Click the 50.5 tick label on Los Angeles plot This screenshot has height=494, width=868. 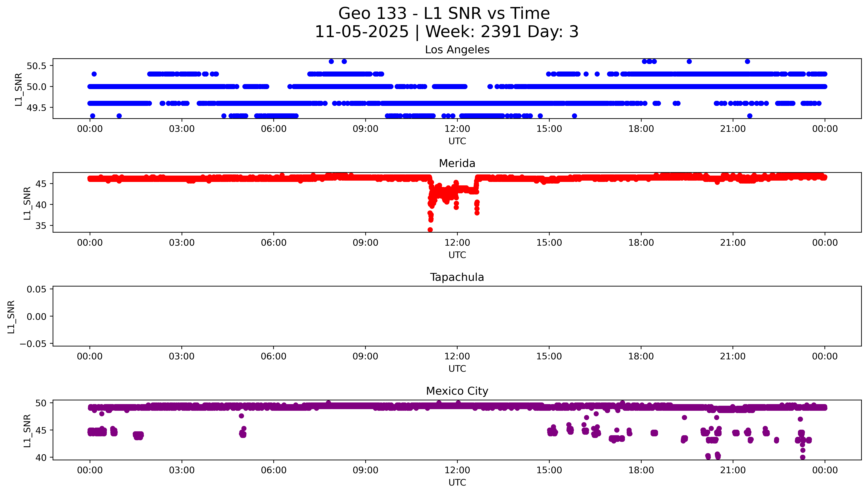pos(36,66)
